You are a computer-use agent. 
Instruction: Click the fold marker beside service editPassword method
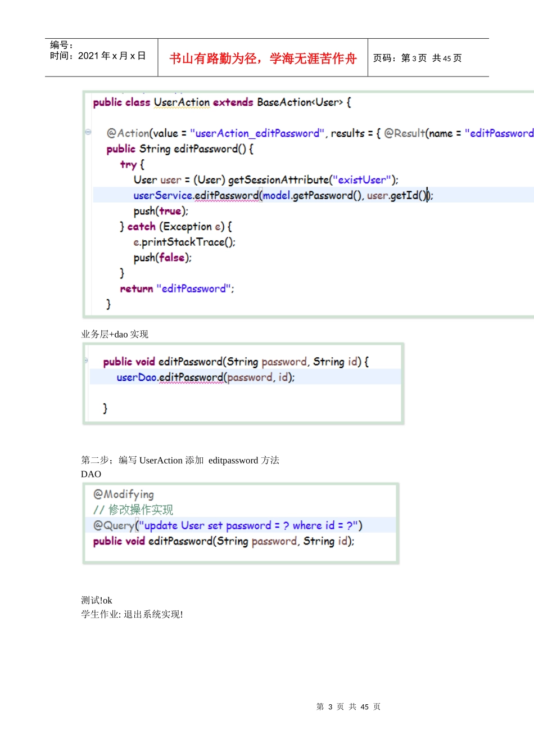(87, 361)
